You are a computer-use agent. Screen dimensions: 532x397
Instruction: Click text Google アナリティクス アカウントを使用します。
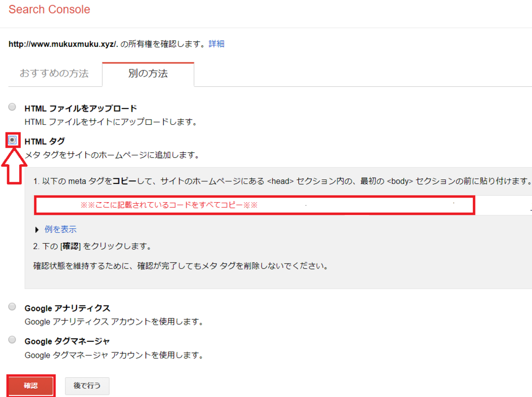tap(114, 322)
